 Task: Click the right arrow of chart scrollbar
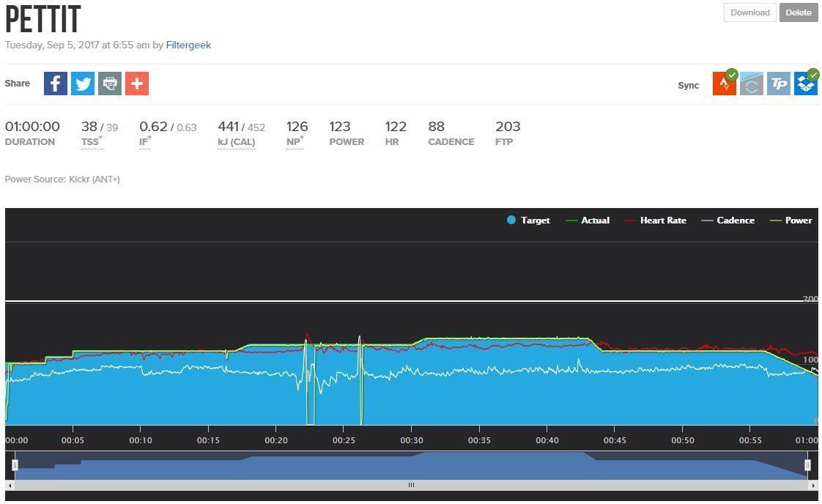pos(812,485)
